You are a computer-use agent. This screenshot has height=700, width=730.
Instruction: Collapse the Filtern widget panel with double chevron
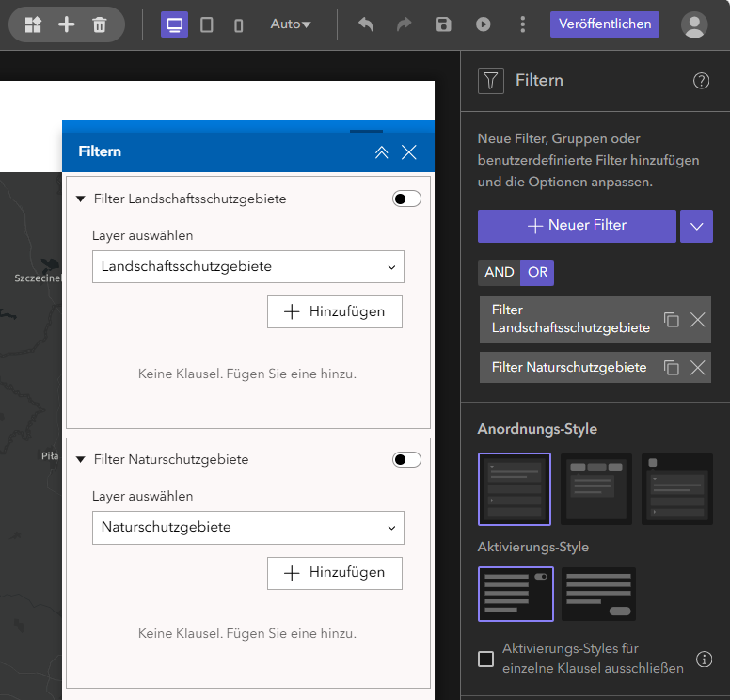(x=381, y=152)
